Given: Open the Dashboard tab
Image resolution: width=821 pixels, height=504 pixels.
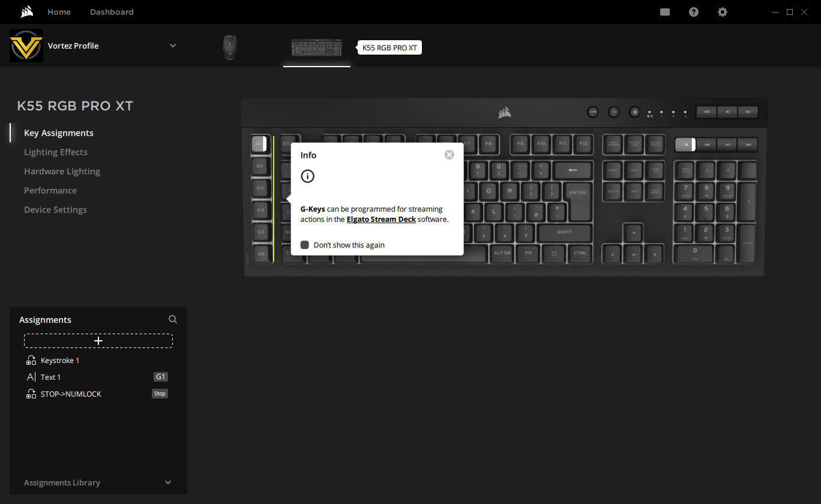Looking at the screenshot, I should pos(112,12).
